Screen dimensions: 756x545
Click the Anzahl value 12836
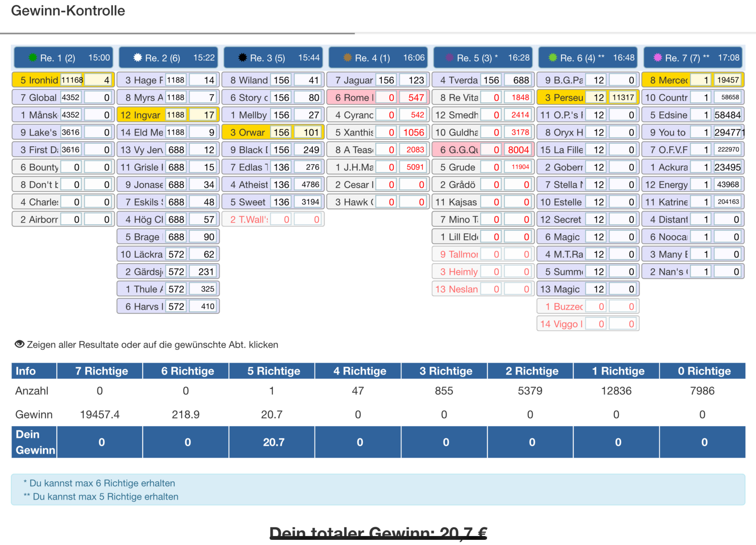(x=616, y=391)
